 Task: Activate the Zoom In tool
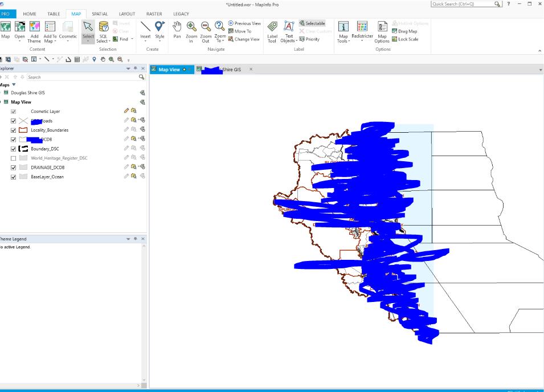(x=191, y=32)
